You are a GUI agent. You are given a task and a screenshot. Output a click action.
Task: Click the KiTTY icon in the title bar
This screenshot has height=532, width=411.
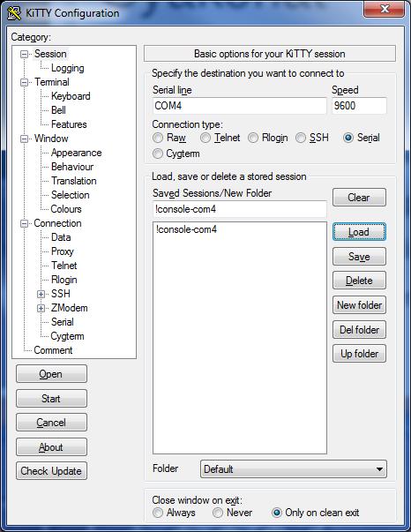coord(14,13)
